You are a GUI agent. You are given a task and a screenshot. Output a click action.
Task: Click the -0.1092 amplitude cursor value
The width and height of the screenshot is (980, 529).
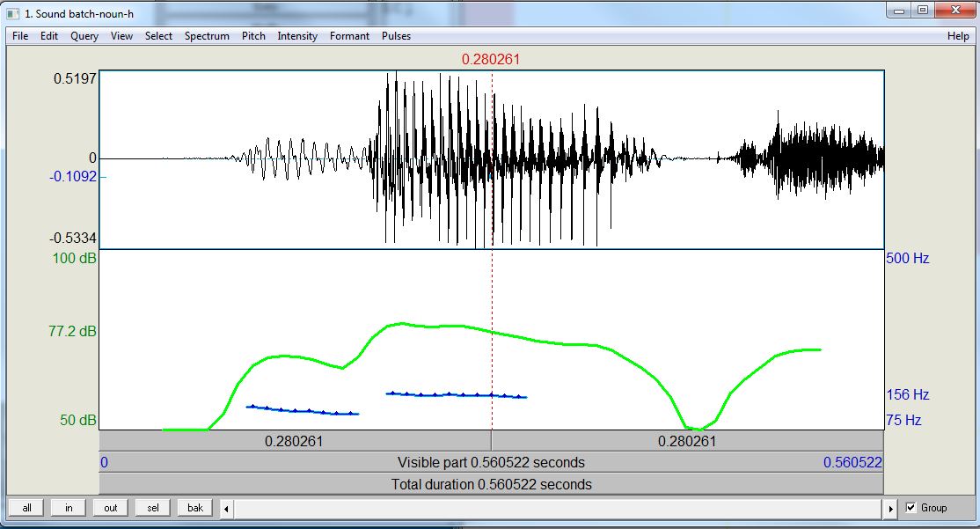(73, 176)
